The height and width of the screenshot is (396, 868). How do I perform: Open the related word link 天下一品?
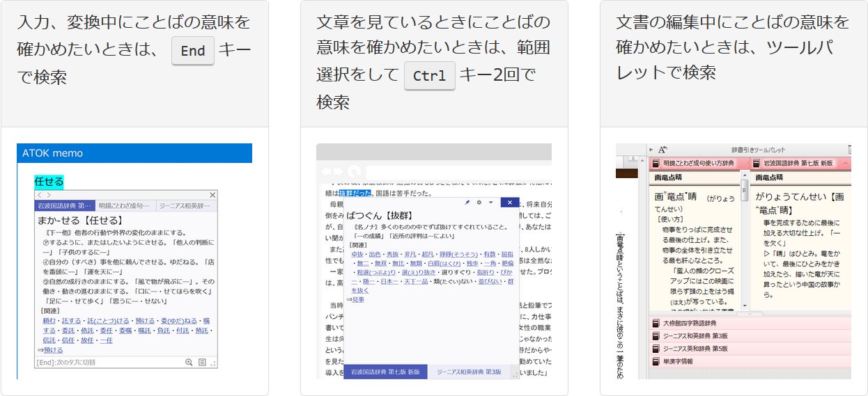(414, 280)
